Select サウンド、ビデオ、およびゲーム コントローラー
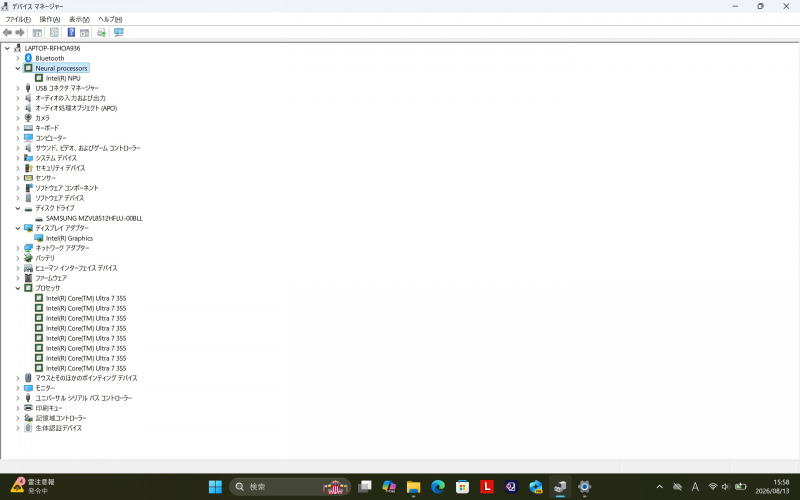Viewport: 800px width, 500px height. coord(87,148)
